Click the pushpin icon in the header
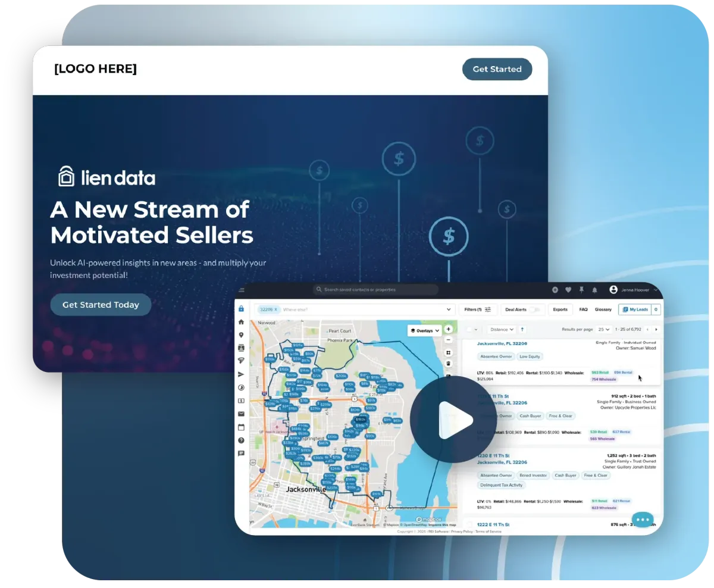Screen dimensions: 714x588 581,290
